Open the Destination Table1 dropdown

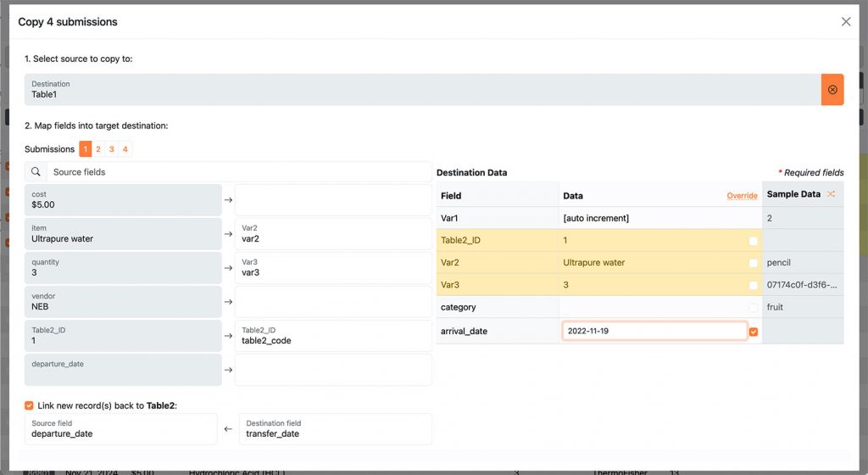tap(422, 90)
